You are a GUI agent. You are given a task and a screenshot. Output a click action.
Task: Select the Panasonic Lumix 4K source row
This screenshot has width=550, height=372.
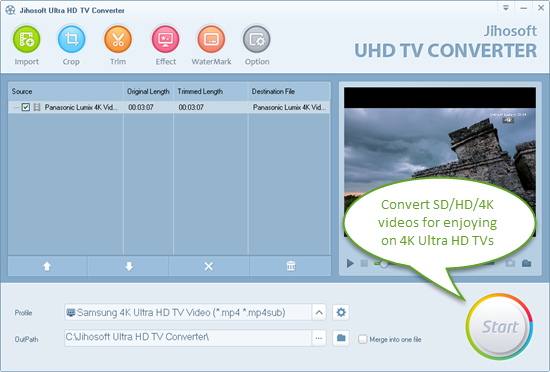tap(169, 107)
